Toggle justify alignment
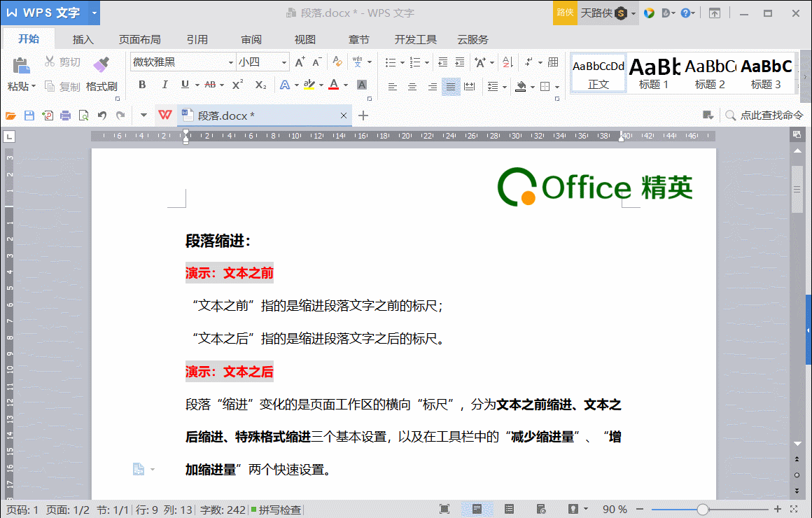The height and width of the screenshot is (518, 812). pyautogui.click(x=451, y=87)
